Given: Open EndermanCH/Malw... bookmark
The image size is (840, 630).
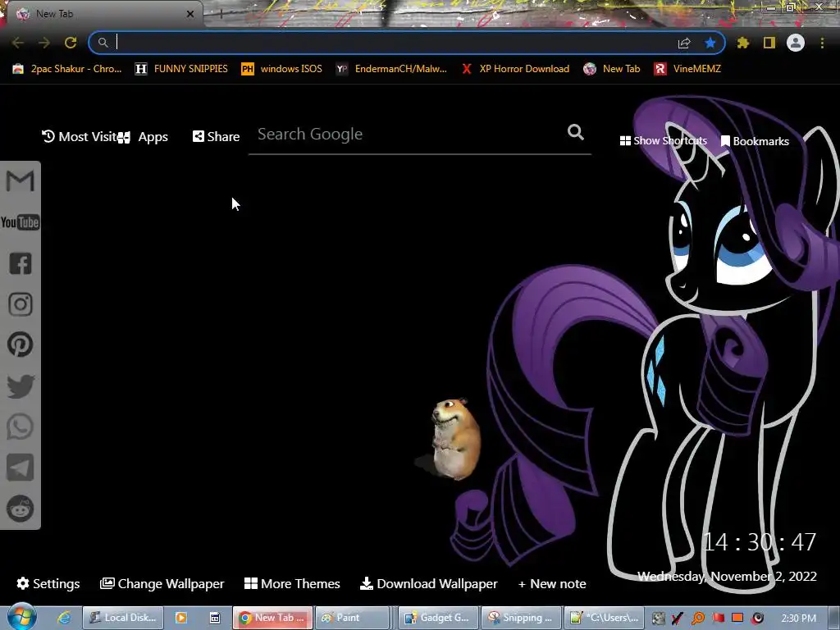Looking at the screenshot, I should click(391, 69).
